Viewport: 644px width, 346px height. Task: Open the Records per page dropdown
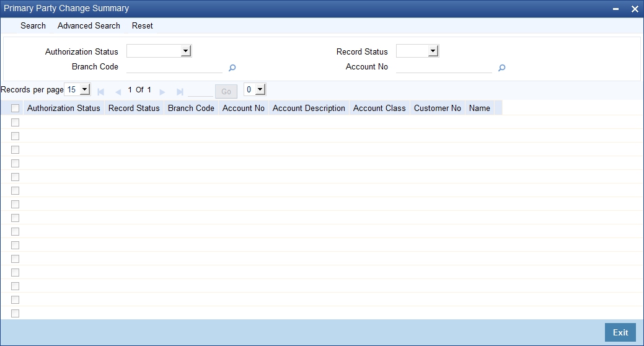77,89
